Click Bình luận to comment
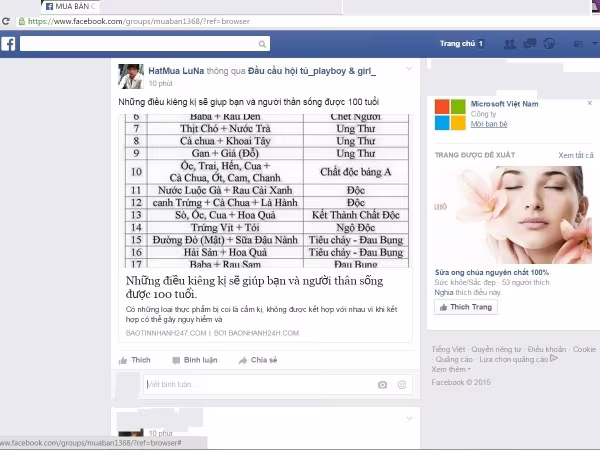600x450 pixels. point(195,360)
